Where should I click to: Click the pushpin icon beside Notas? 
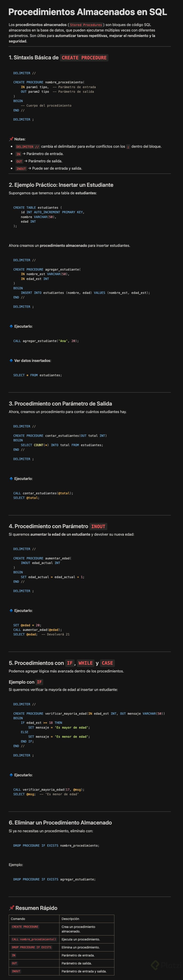point(11,139)
